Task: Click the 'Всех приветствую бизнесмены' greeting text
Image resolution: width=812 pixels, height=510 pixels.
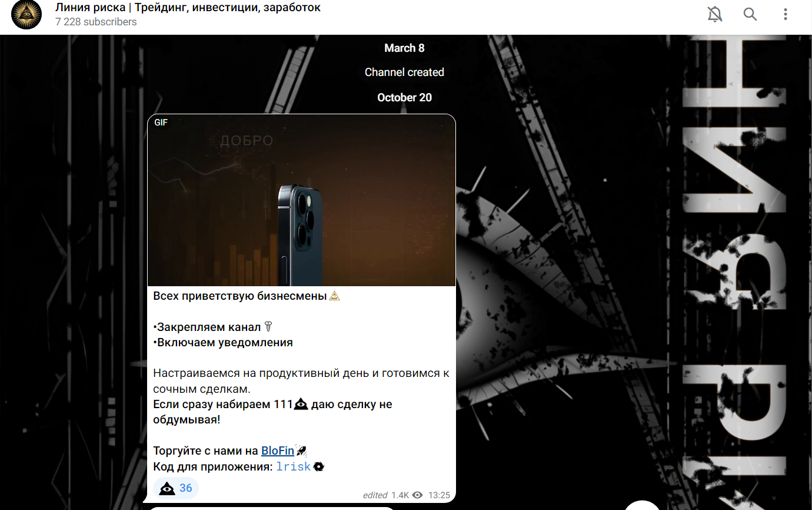Action: (239, 296)
